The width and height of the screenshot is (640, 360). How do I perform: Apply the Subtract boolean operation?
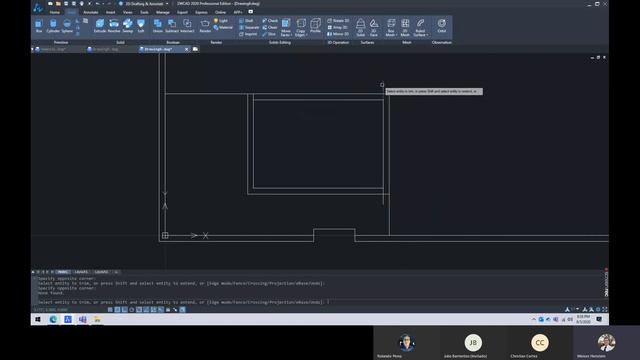[x=172, y=26]
